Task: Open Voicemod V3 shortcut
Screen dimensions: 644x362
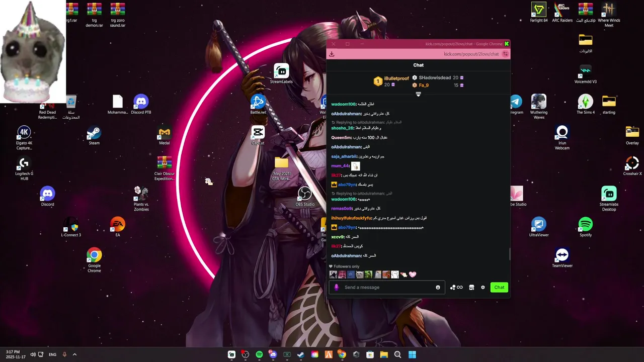Action: pos(586,74)
